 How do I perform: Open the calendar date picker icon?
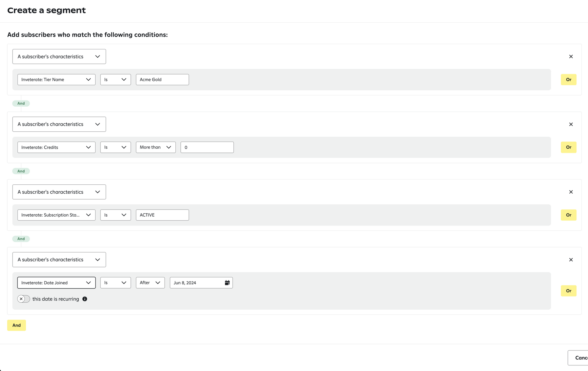point(227,283)
